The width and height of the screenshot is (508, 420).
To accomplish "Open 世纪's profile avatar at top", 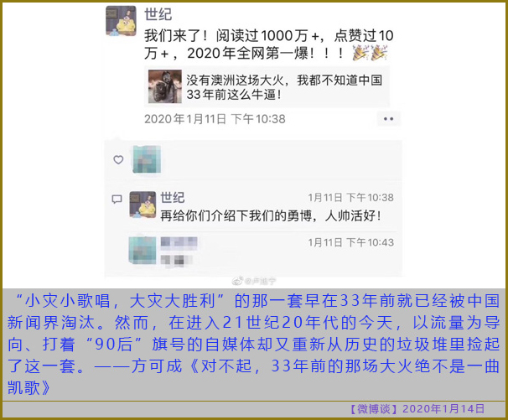I will coord(122,21).
